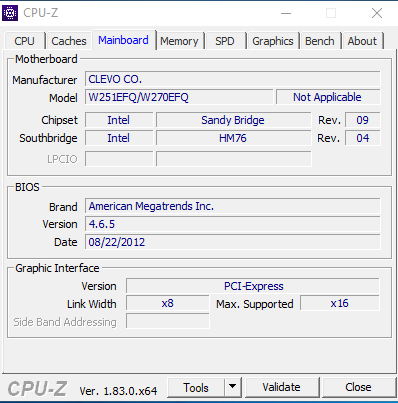Click the Validate button
The height and width of the screenshot is (403, 398).
(282, 387)
